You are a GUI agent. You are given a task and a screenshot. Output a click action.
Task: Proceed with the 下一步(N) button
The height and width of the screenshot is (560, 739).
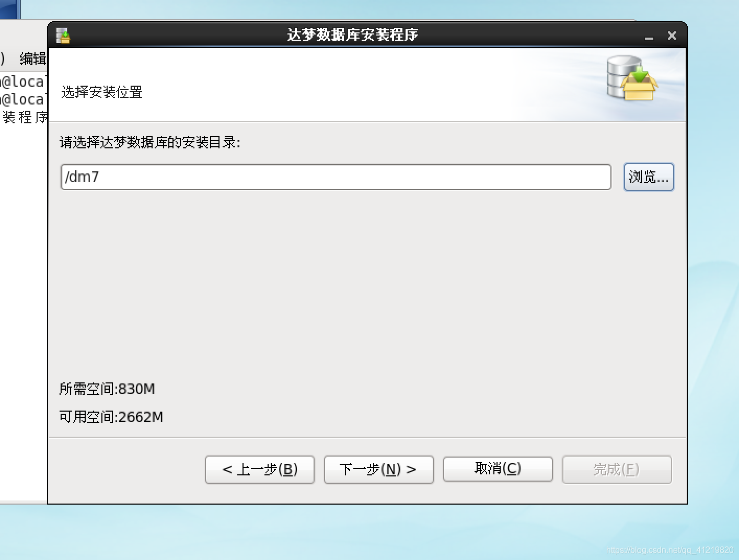(x=378, y=470)
